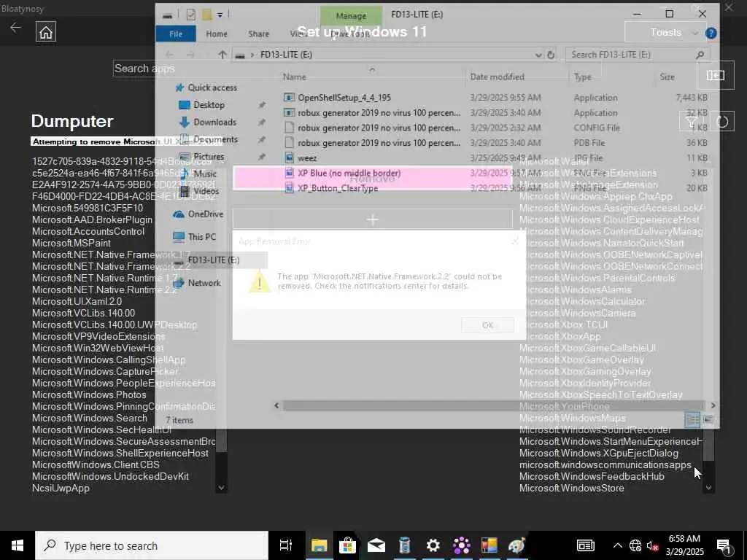Click the pink Remove button
747x560 pixels.
[x=373, y=179]
